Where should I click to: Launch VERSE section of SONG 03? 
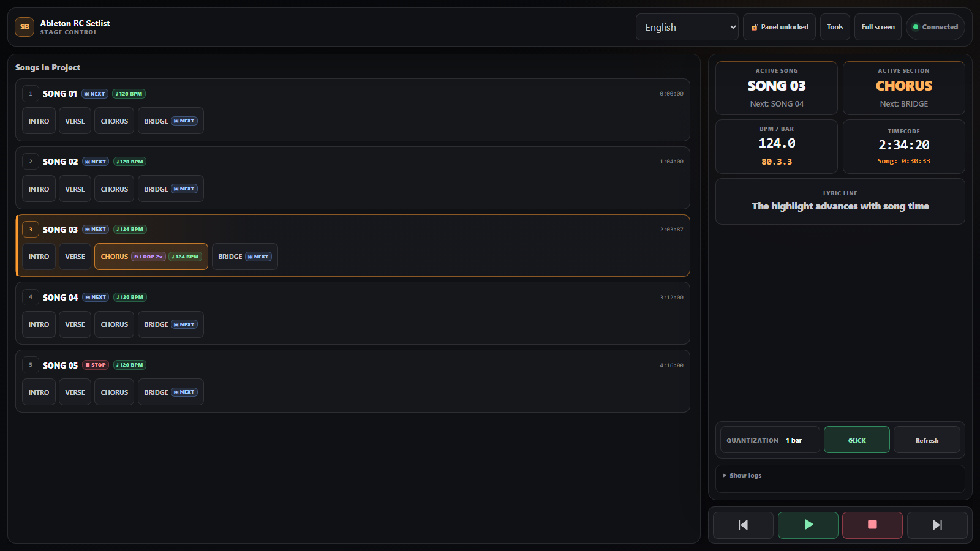75,257
